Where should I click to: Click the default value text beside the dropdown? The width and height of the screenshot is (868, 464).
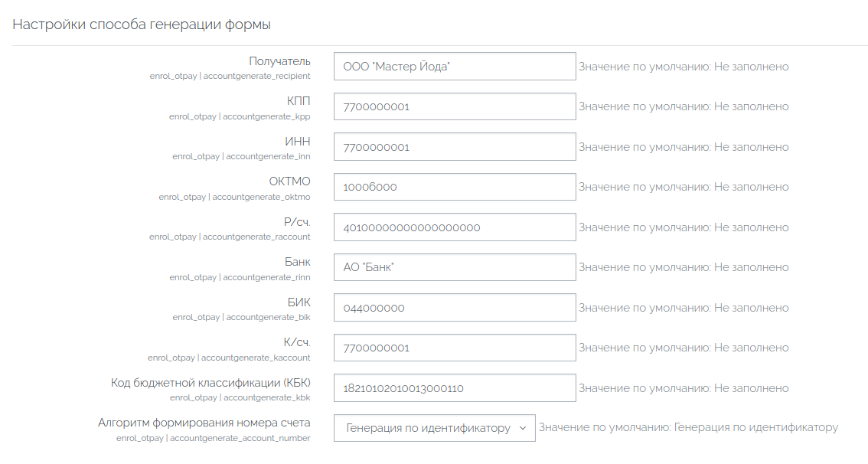click(688, 427)
